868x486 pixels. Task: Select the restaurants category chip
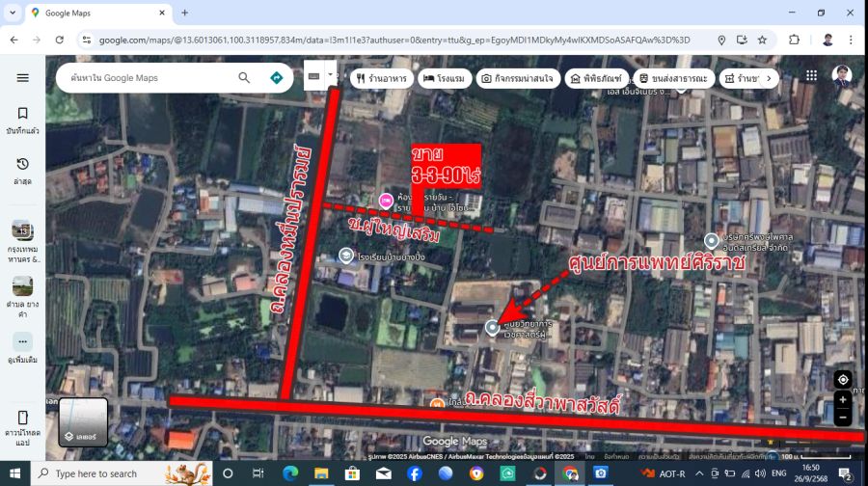click(x=380, y=78)
